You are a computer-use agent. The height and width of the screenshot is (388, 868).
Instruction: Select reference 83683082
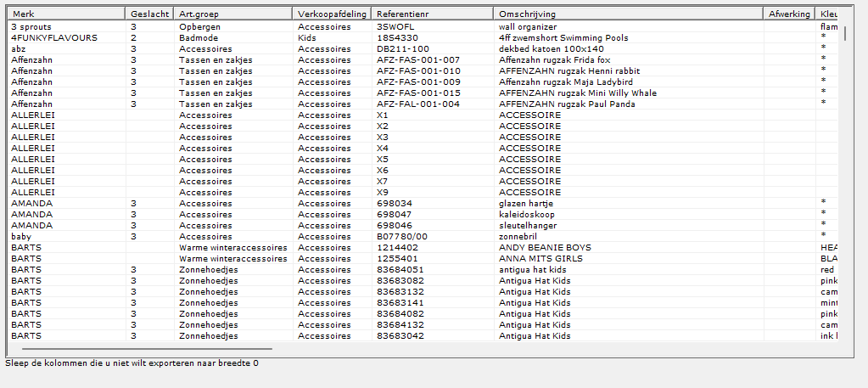pyautogui.click(x=400, y=281)
